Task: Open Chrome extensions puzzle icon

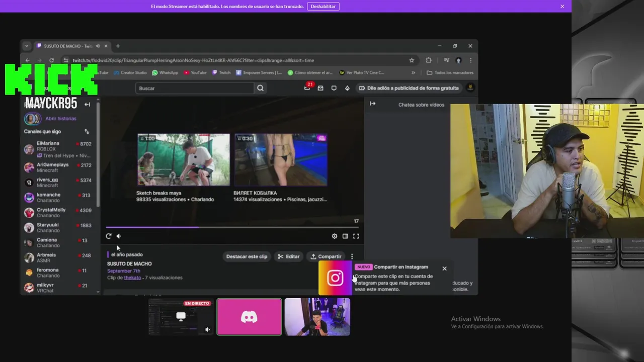Action: click(429, 60)
